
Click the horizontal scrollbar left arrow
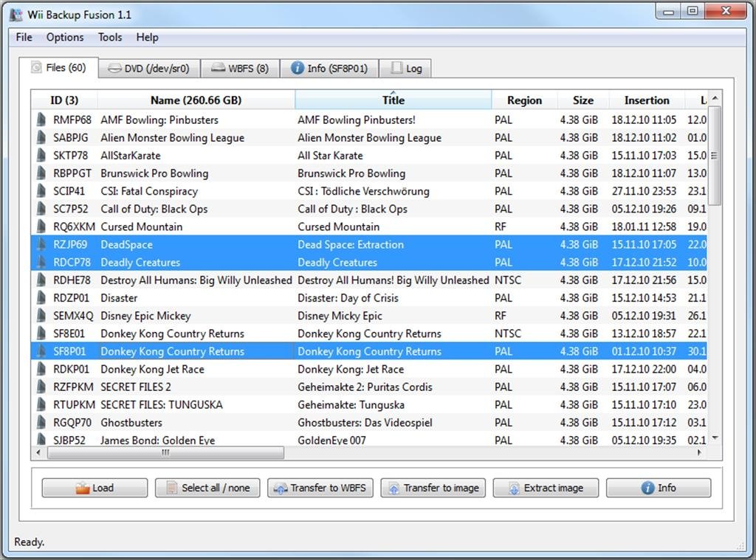pos(38,452)
